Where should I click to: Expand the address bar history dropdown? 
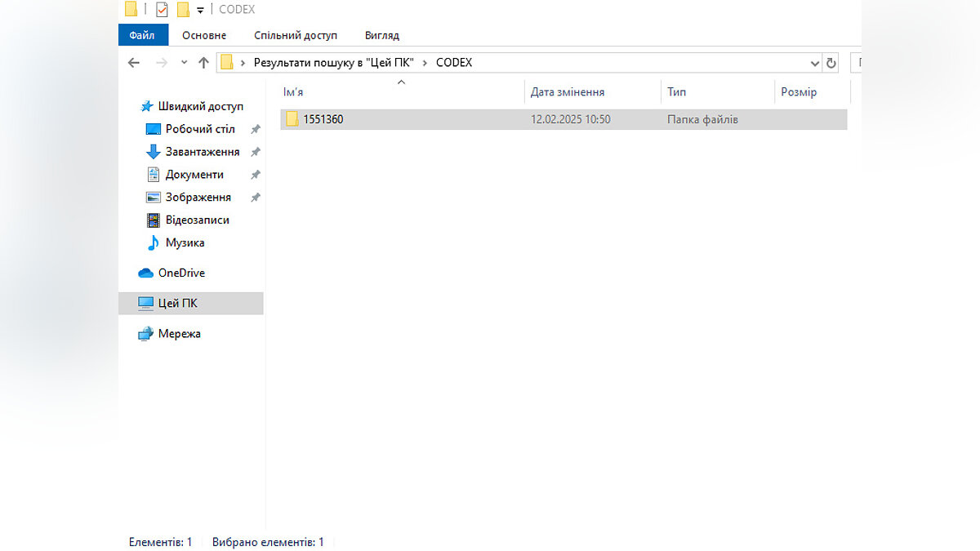[814, 63]
